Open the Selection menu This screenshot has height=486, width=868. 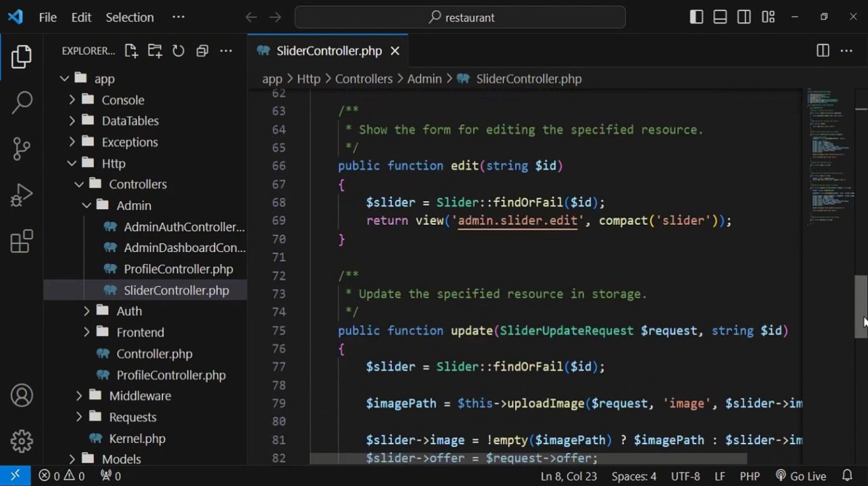tap(129, 18)
